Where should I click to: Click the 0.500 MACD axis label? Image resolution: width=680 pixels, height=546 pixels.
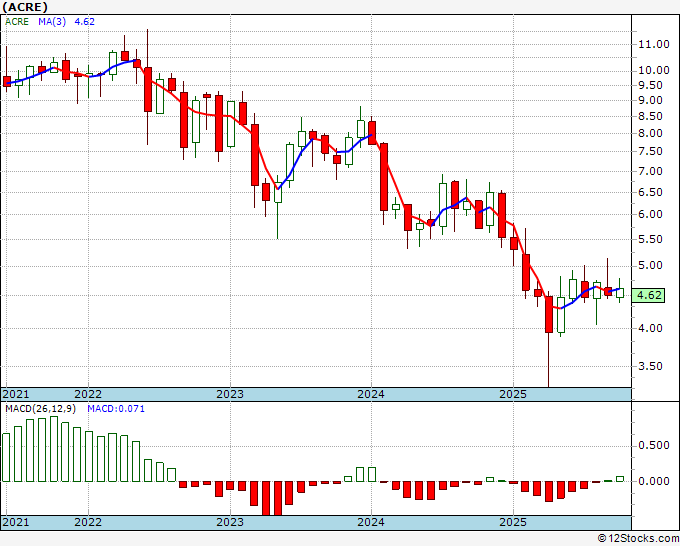point(654,445)
